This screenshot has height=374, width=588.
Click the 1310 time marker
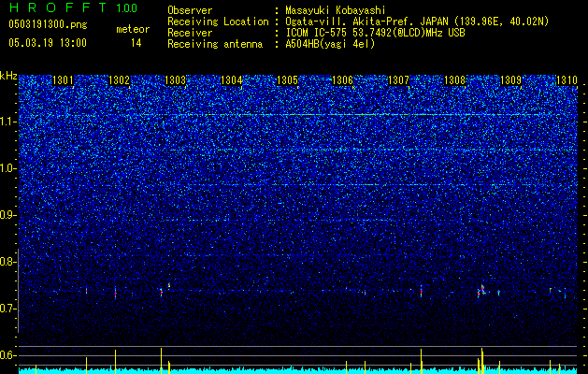click(566, 79)
